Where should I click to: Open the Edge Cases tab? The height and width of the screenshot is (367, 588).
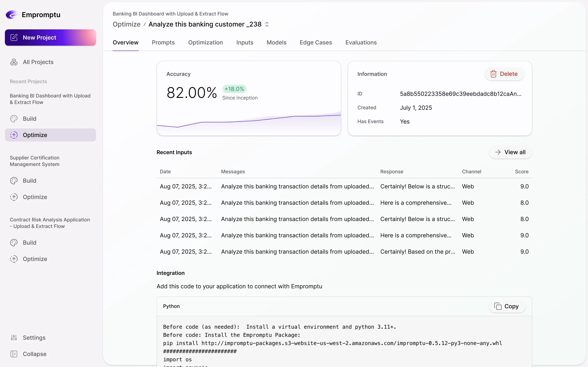(315, 42)
